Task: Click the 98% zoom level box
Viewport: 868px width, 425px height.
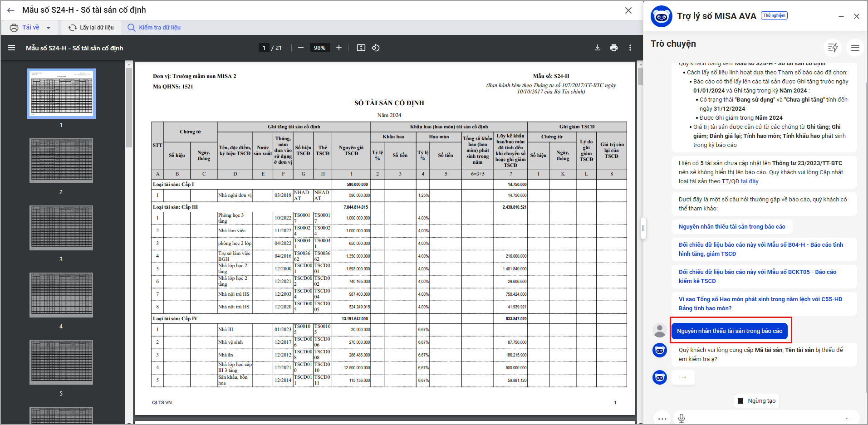Action: pos(319,48)
